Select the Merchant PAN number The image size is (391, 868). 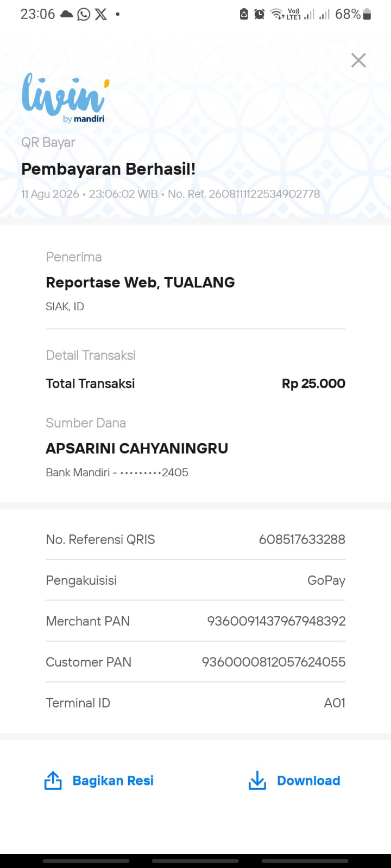click(x=276, y=621)
